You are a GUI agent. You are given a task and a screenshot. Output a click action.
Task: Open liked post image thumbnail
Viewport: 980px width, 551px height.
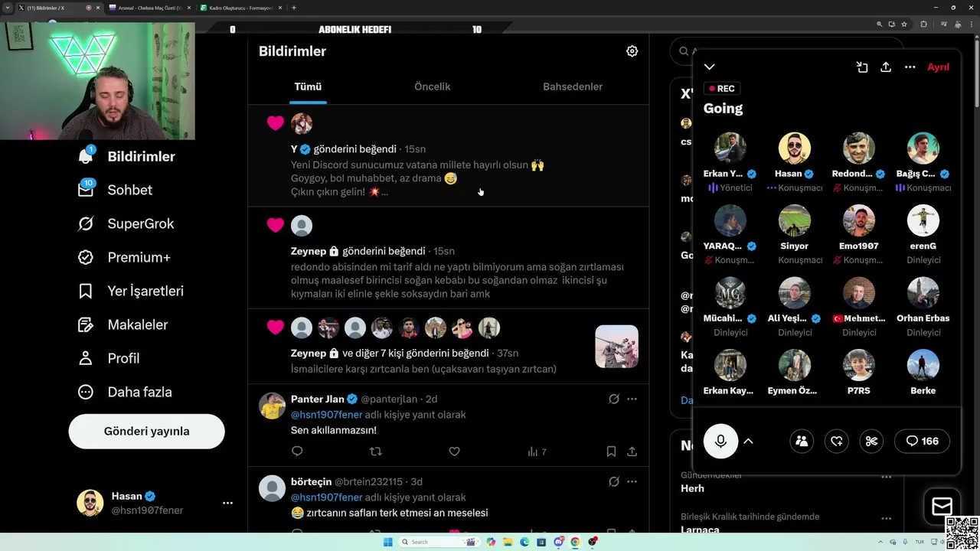[x=616, y=347]
